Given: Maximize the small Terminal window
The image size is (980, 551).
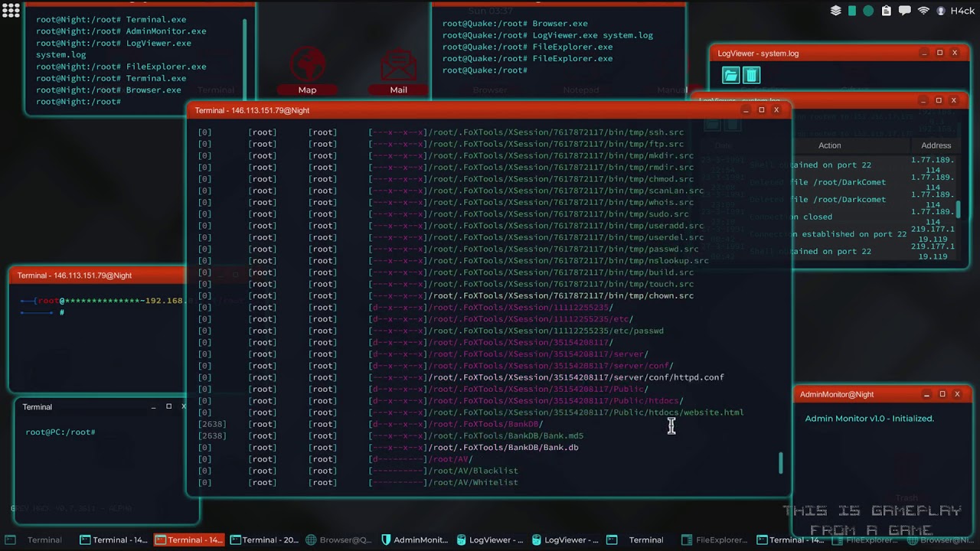Looking at the screenshot, I should click(x=168, y=406).
